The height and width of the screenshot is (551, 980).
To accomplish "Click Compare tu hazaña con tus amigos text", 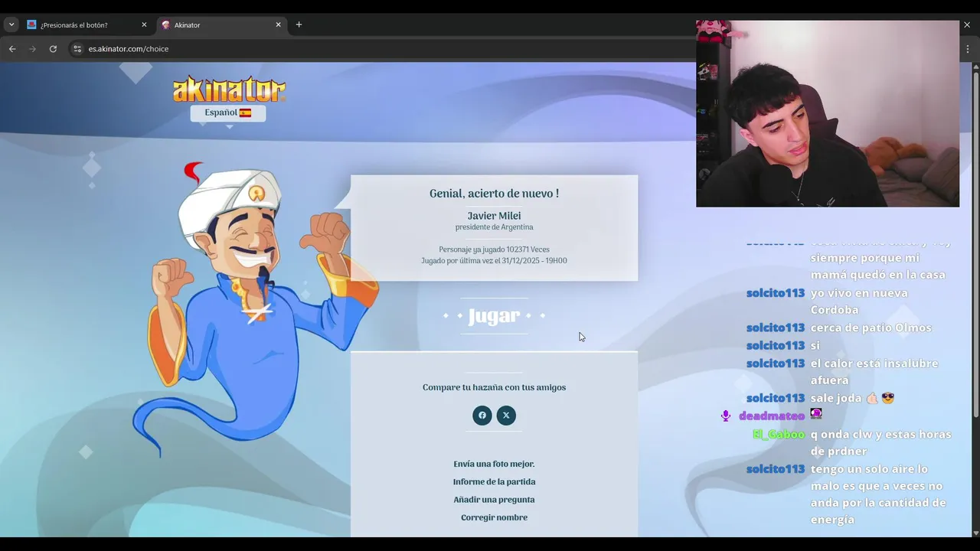I will [494, 387].
